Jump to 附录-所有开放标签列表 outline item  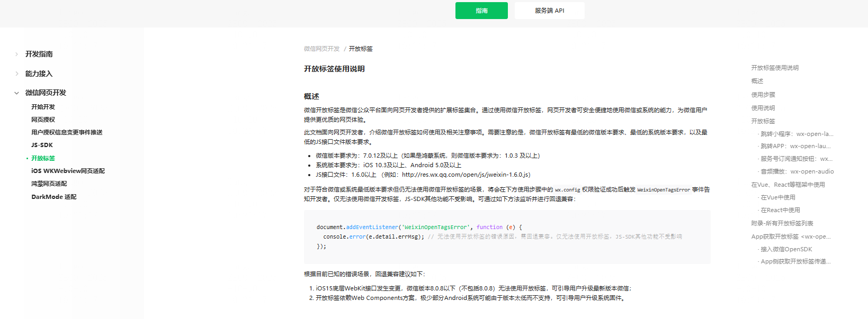[x=782, y=223]
